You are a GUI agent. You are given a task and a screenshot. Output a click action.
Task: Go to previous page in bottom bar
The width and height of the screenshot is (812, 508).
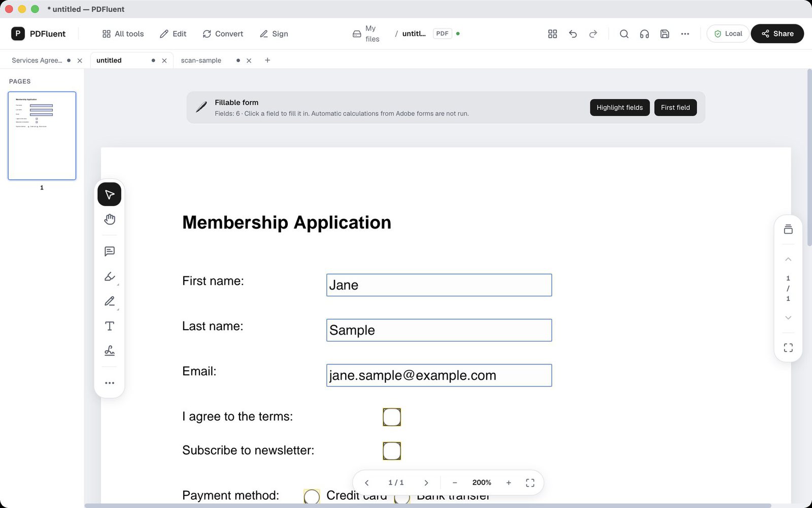pos(367,483)
